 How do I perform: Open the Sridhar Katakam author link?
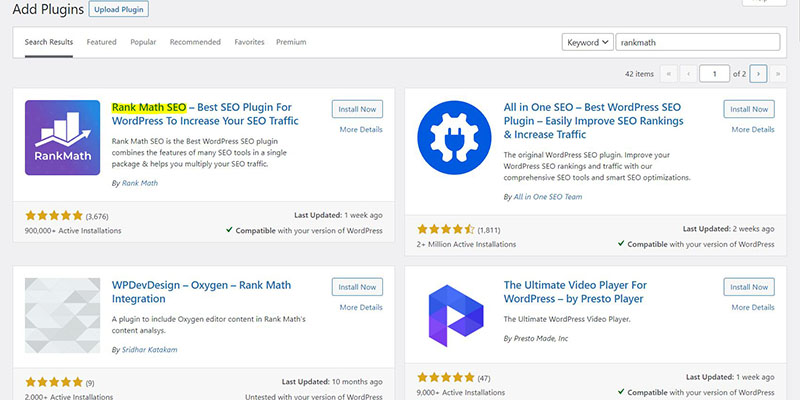(x=149, y=350)
